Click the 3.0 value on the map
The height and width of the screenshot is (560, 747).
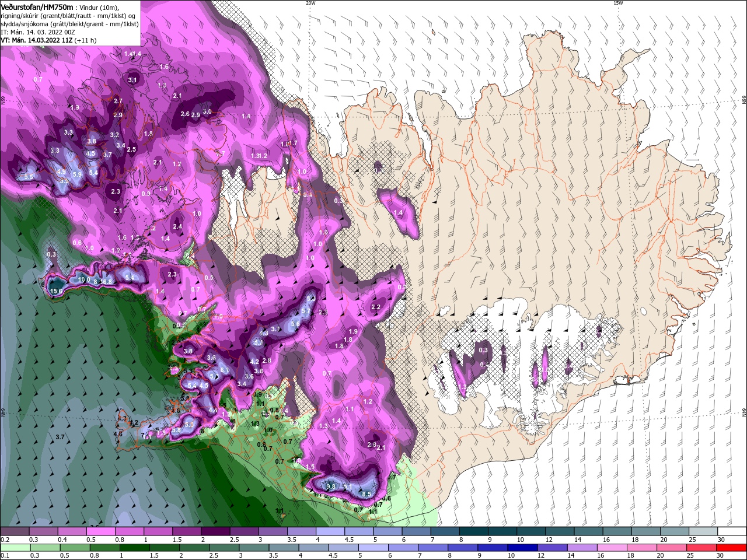(x=207, y=111)
